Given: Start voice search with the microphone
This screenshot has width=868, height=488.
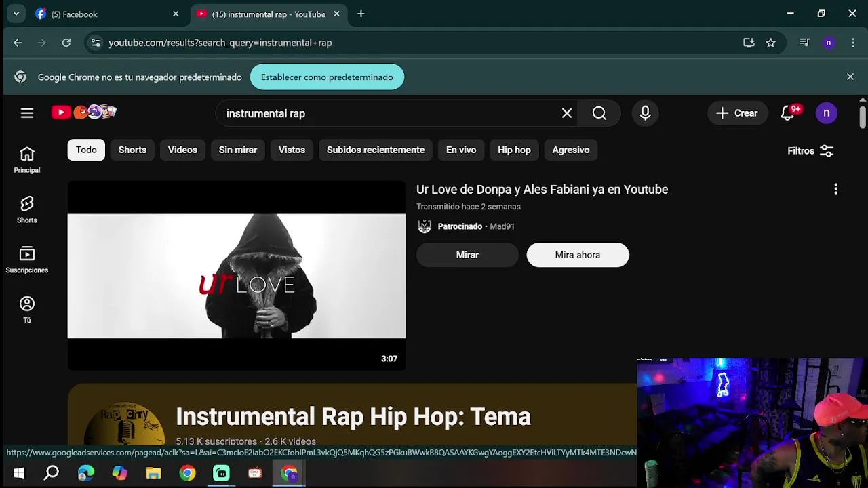Looking at the screenshot, I should point(646,113).
